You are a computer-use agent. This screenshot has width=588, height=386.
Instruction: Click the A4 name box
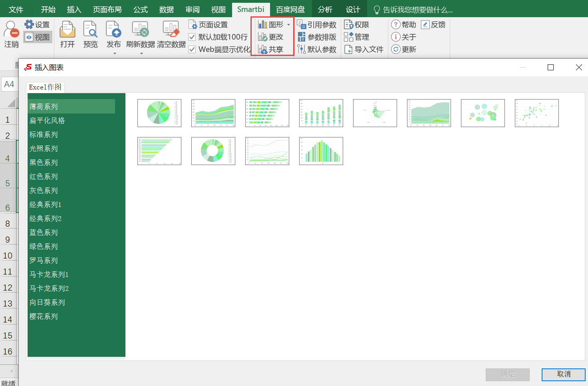pos(9,84)
